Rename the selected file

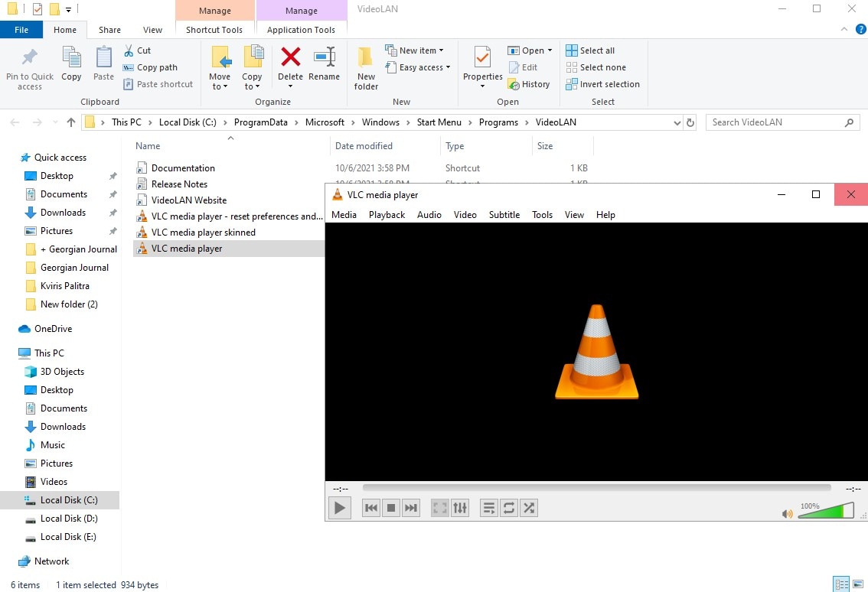[x=325, y=63]
